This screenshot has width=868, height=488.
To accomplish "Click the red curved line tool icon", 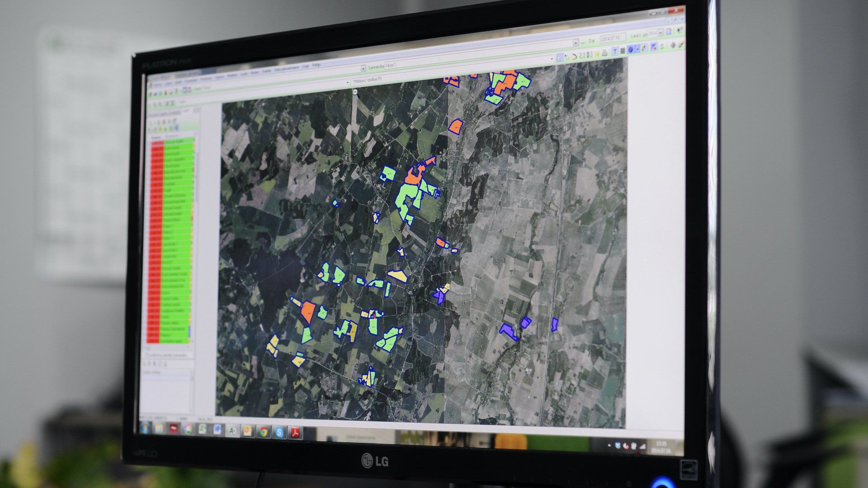I will [x=575, y=56].
